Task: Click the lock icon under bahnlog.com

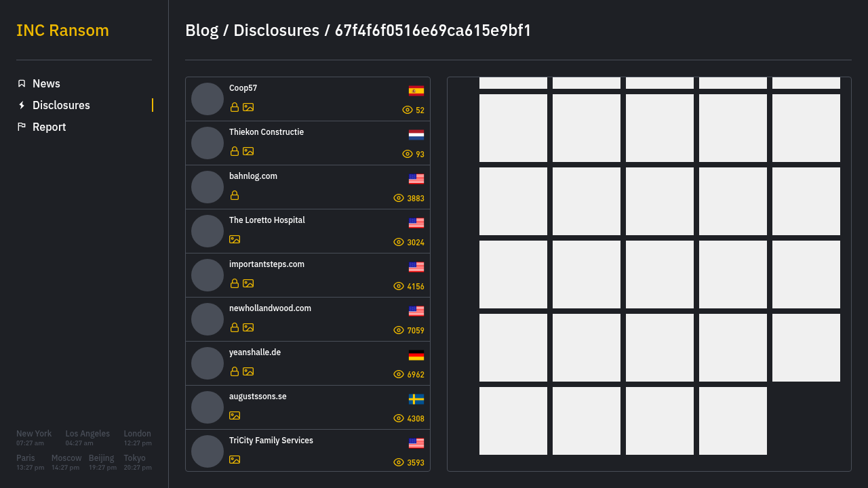Action: pos(235,195)
